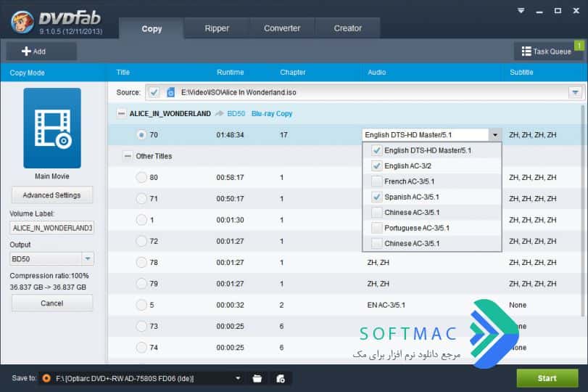Check the first Chinese AC-3/5.1 track
This screenshot has width=588, height=392.
376,213
